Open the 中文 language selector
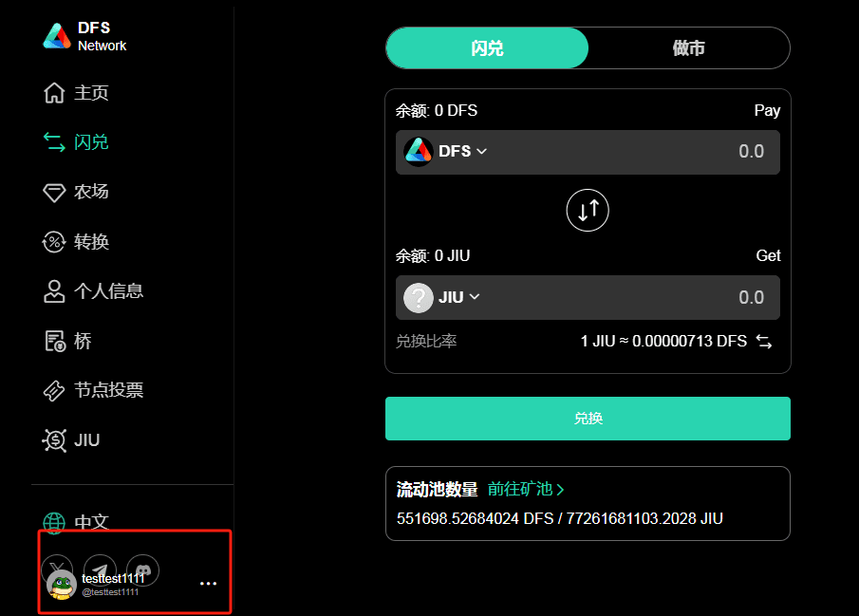 76,522
